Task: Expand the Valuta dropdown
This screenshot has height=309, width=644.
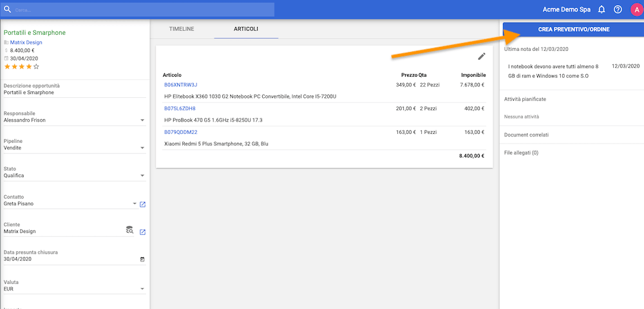Action: click(142, 289)
